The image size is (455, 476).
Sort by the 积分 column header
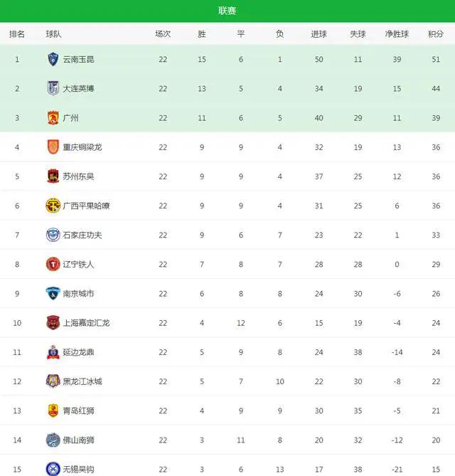436,34
